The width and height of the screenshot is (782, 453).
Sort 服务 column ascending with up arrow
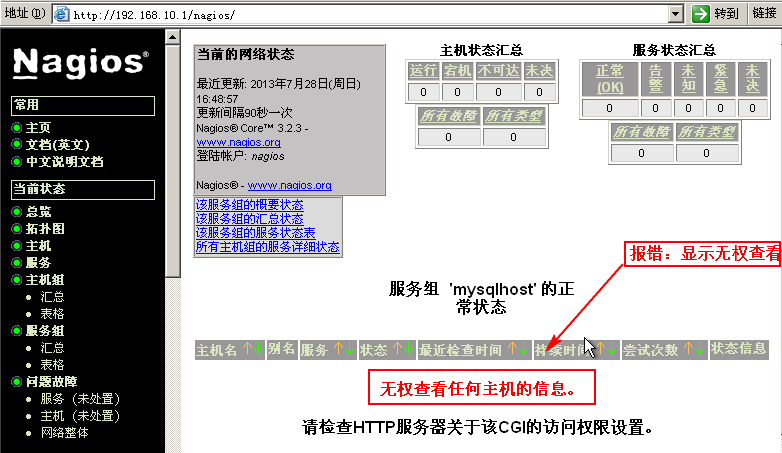(x=338, y=348)
